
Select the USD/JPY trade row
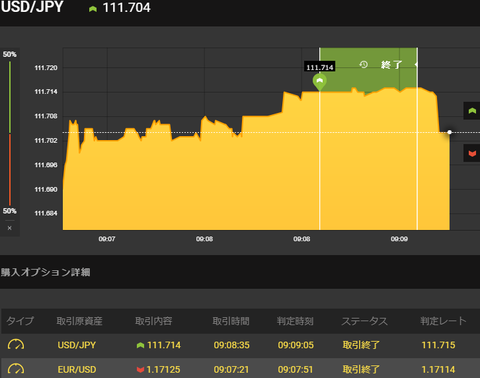[240, 345]
